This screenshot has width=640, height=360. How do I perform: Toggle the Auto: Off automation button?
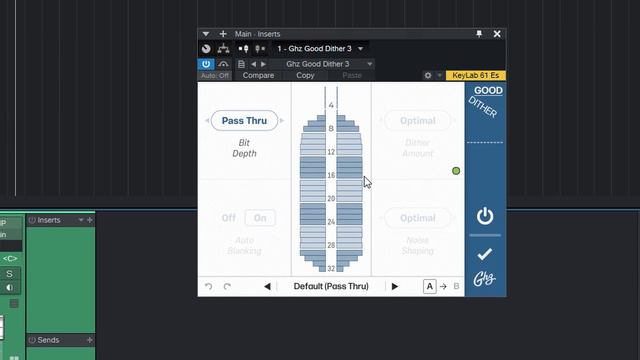[x=215, y=76]
